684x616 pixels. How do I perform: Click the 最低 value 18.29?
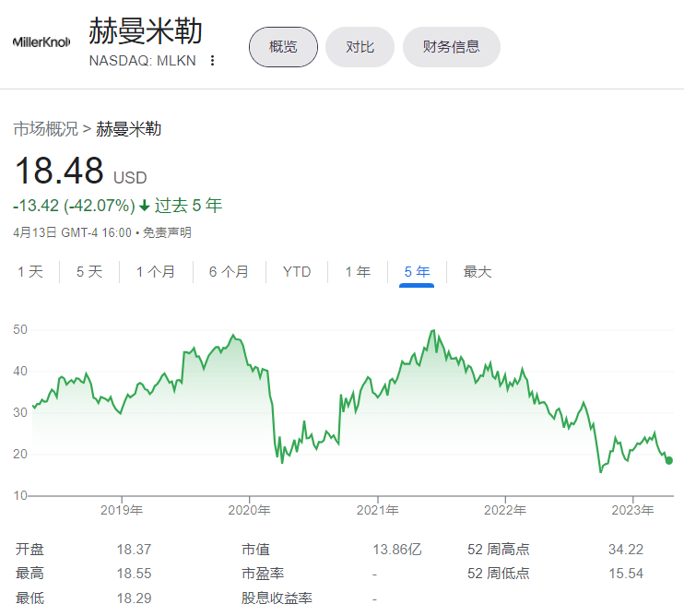click(134, 598)
